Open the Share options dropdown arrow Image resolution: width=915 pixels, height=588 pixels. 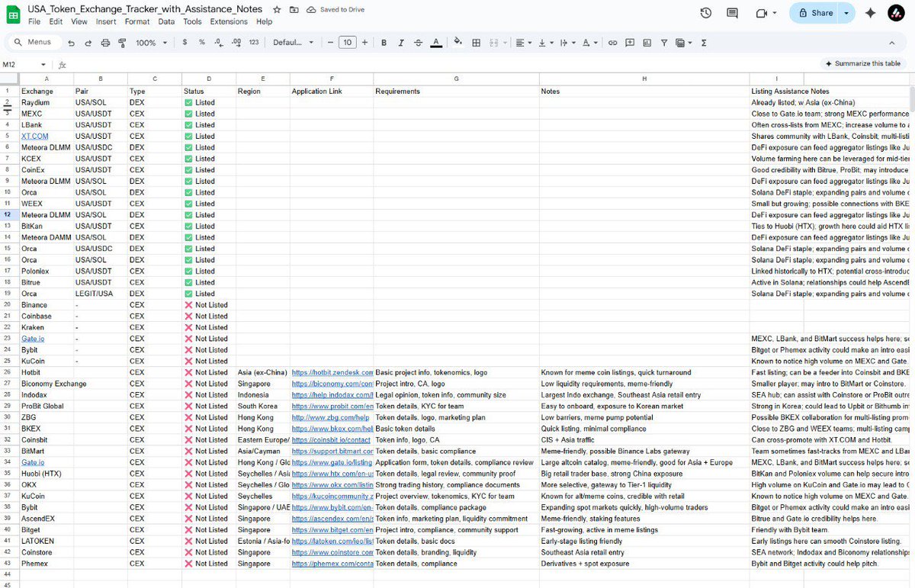(846, 13)
